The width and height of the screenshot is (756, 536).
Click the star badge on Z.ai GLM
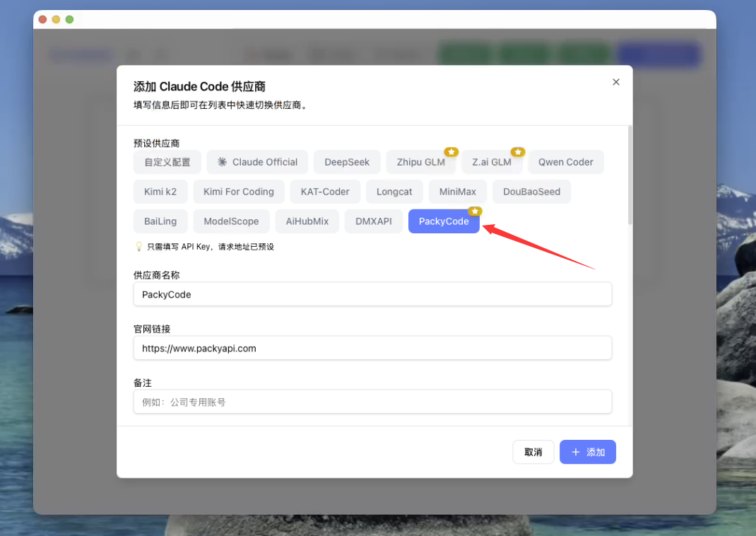518,151
